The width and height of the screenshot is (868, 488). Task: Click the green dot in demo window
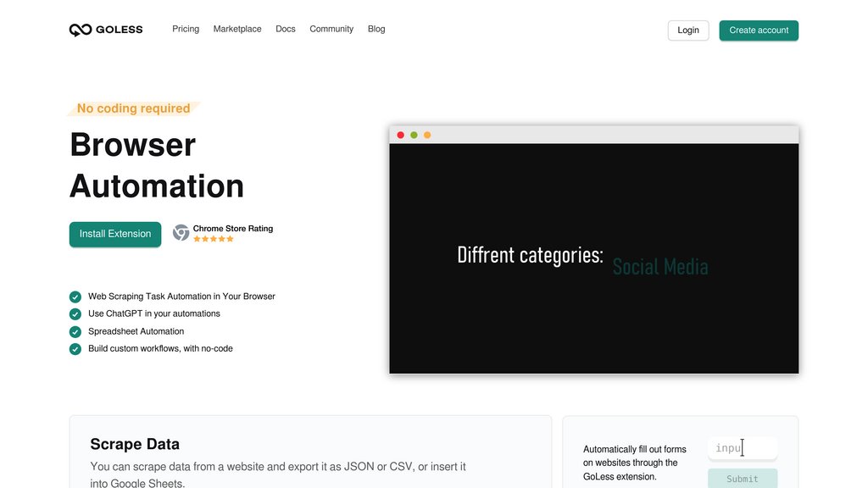(x=414, y=135)
